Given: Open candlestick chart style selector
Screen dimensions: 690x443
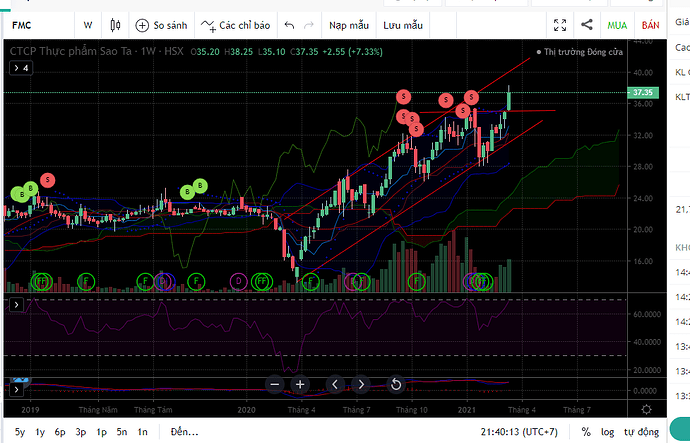Looking at the screenshot, I should tap(115, 25).
